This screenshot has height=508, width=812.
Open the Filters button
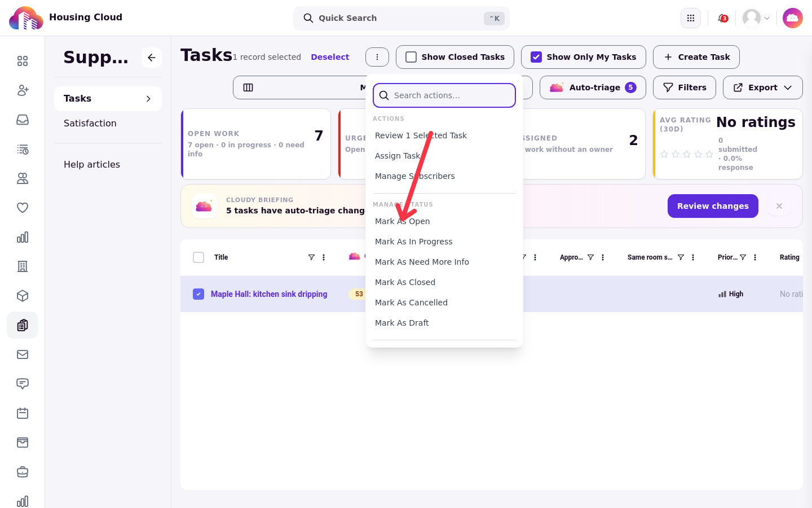[x=685, y=87]
